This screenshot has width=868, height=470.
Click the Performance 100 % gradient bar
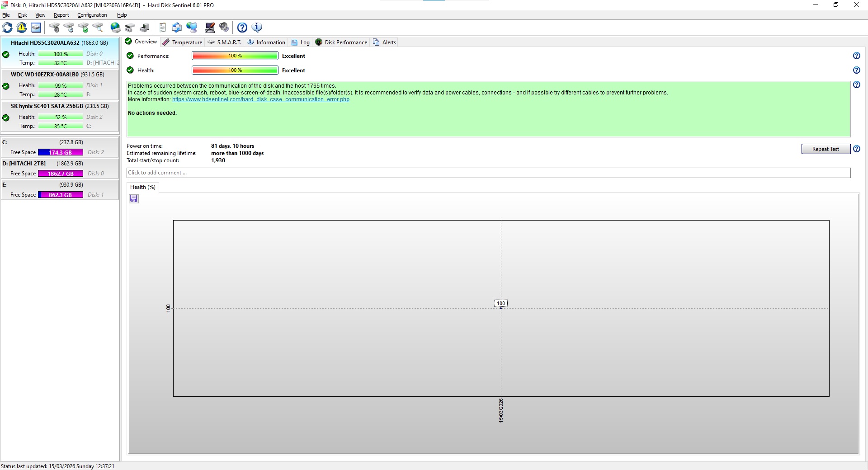(x=235, y=56)
